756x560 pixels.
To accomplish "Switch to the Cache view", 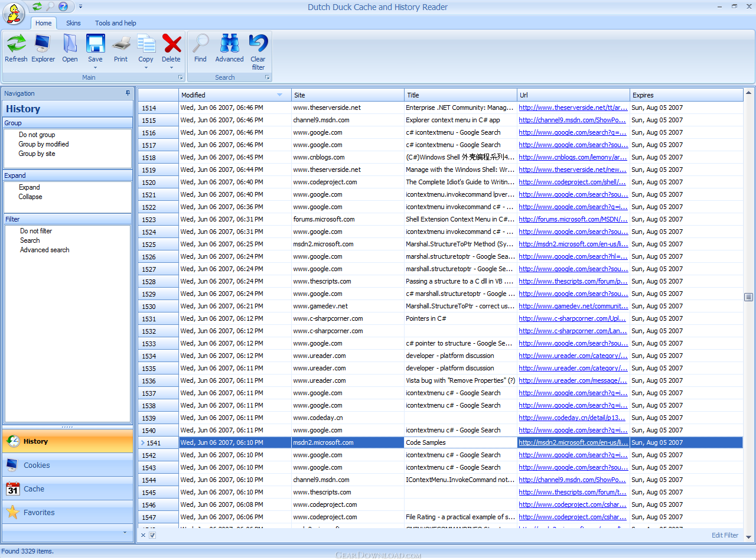I will tap(67, 489).
